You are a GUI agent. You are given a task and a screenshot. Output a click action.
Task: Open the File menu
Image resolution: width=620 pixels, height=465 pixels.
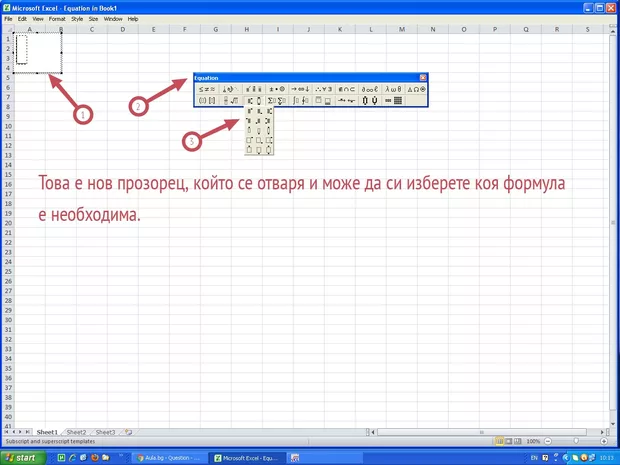8,19
